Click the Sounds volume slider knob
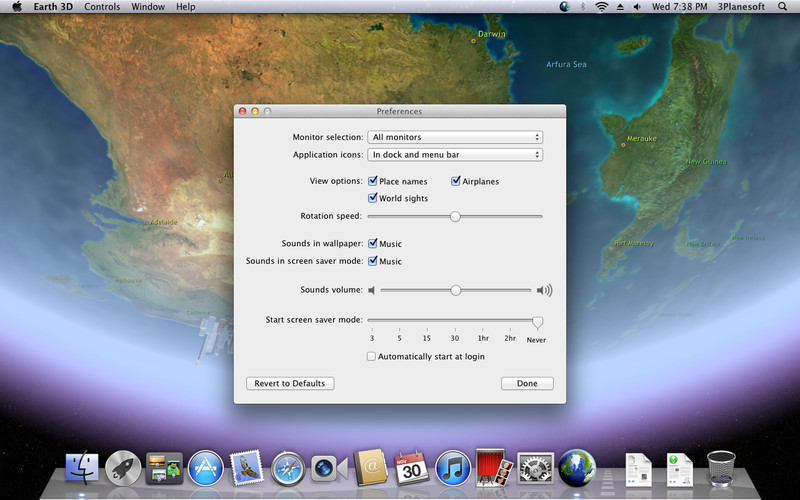This screenshot has width=800, height=500. [456, 290]
